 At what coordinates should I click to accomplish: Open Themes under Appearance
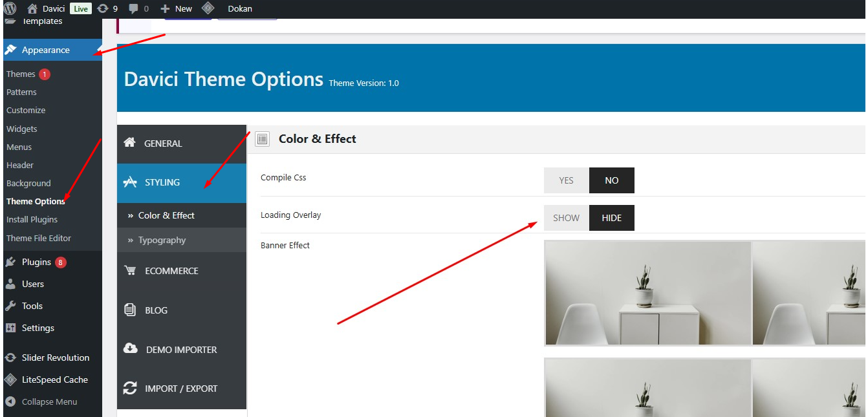tap(21, 74)
